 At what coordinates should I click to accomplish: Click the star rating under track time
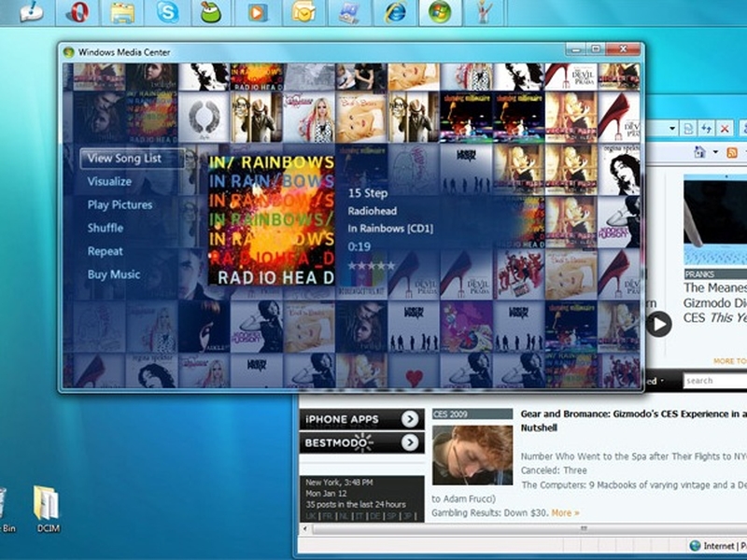371,266
